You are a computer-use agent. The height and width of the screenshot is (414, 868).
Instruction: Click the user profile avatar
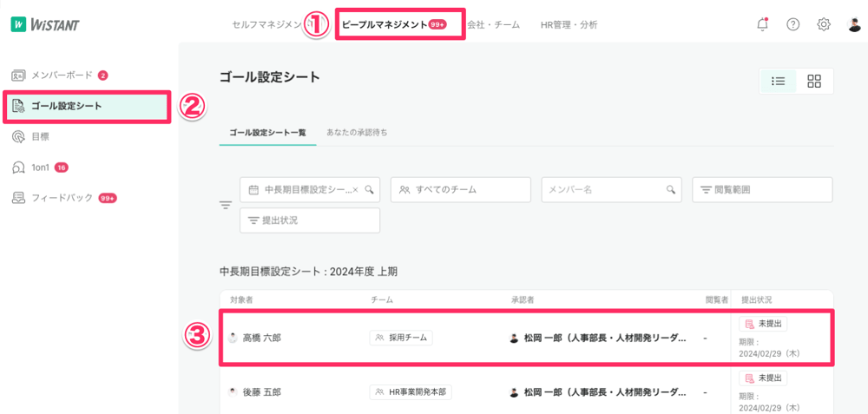click(x=854, y=24)
